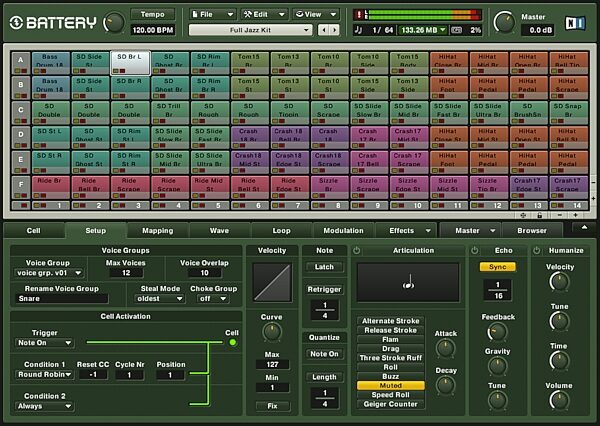The width and height of the screenshot is (600, 426).
Task: Toggle the Length button
Action: pos(324,377)
